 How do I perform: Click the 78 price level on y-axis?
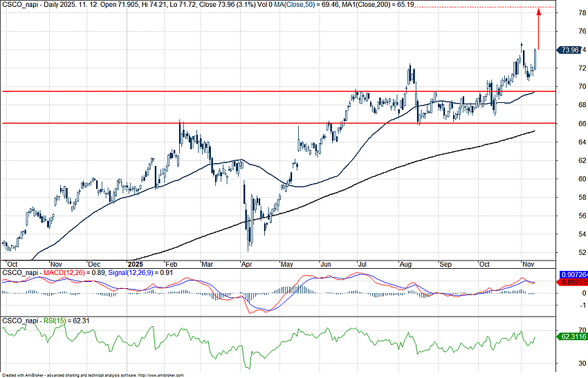(x=563, y=13)
